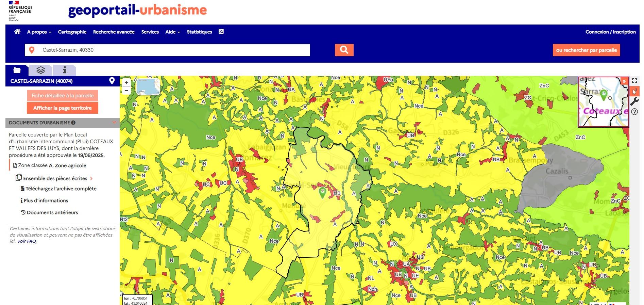Viewport: 644px width, 305px height.
Task: Switch to the layers stack tab
Action: point(41,70)
